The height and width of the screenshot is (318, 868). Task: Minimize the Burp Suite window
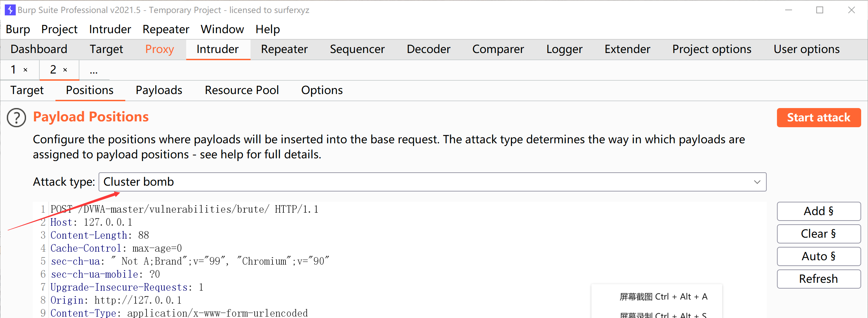point(789,10)
